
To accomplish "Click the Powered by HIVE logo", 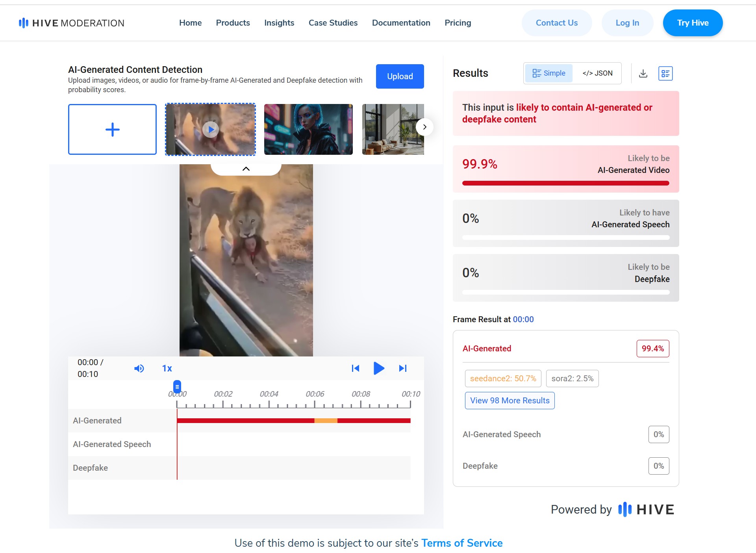I will (613, 510).
